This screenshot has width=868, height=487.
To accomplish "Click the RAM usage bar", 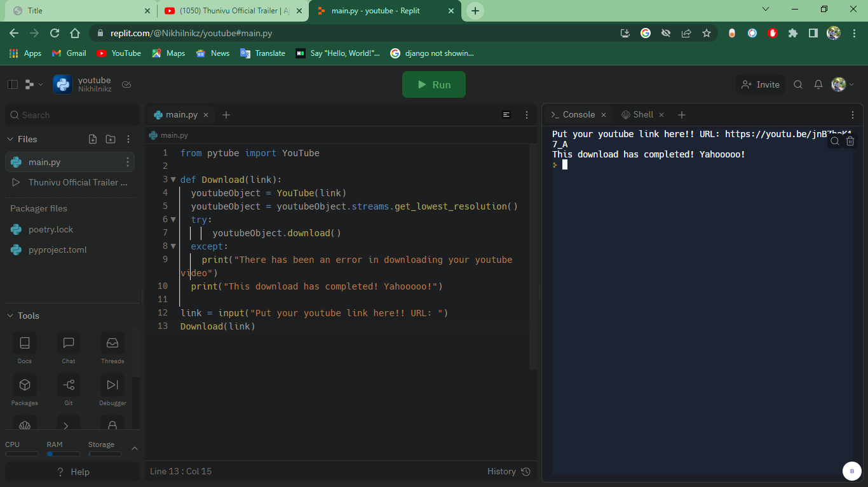I will [x=62, y=453].
